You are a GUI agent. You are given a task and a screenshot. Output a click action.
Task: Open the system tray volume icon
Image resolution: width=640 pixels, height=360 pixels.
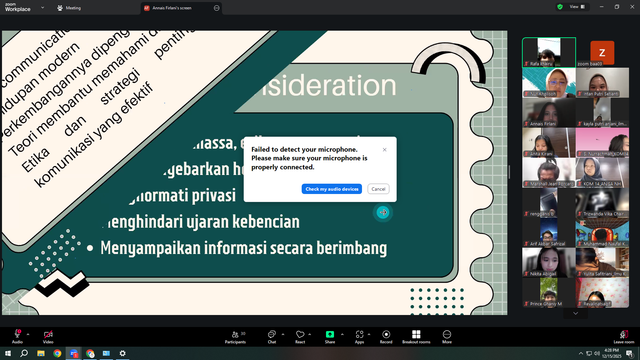597,353
